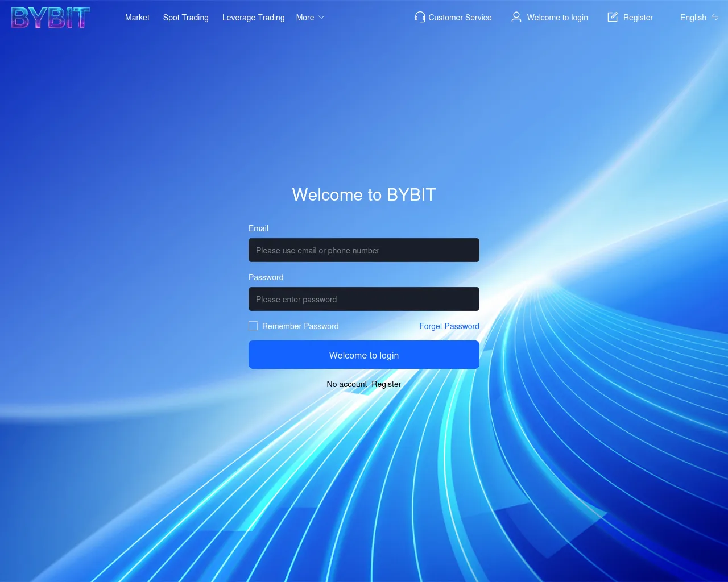Click the Register pencil-edit icon
728x582 pixels.
click(x=613, y=17)
